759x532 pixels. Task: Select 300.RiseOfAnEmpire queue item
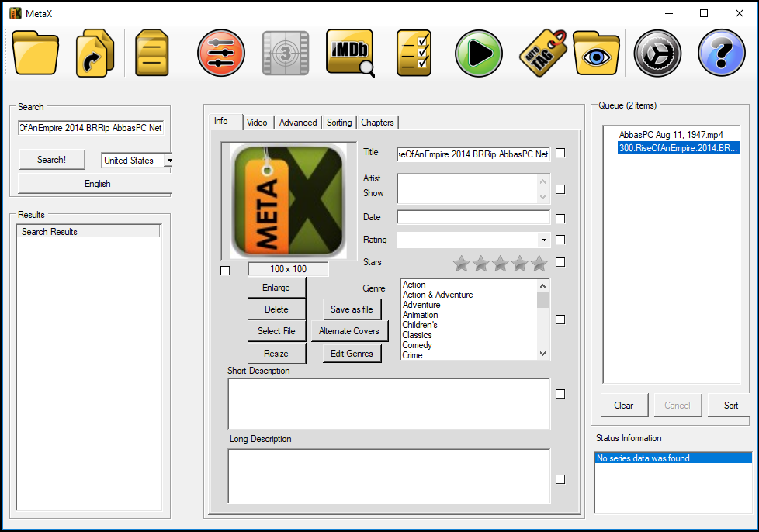tap(678, 147)
